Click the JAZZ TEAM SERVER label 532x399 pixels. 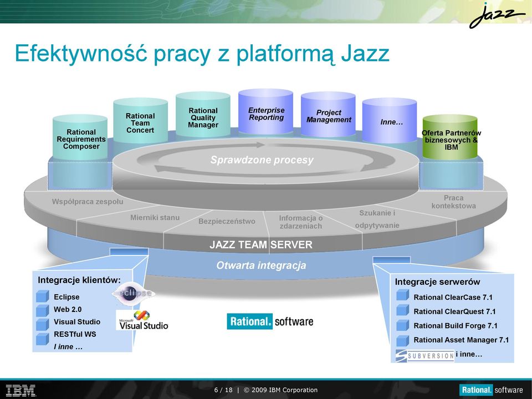[x=261, y=244]
